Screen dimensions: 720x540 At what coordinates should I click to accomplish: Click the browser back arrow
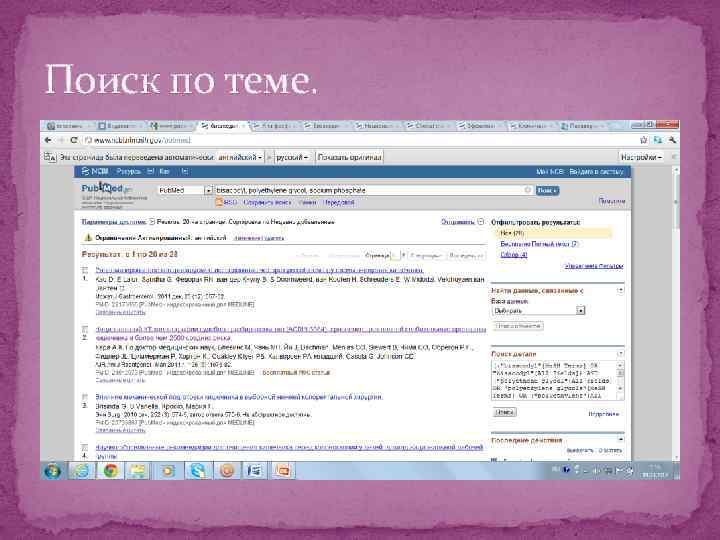48,140
